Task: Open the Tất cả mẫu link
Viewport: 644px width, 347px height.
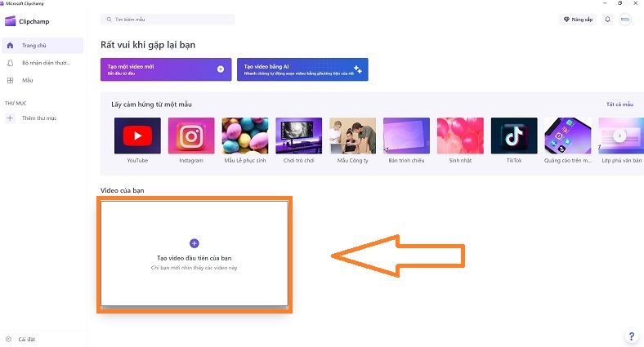Action: 619,105
